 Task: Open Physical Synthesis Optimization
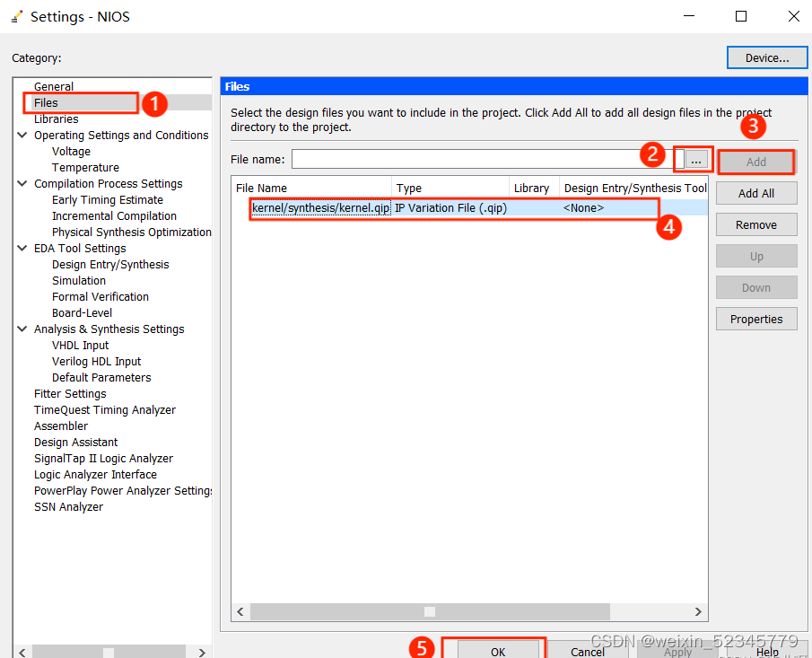[x=132, y=232]
